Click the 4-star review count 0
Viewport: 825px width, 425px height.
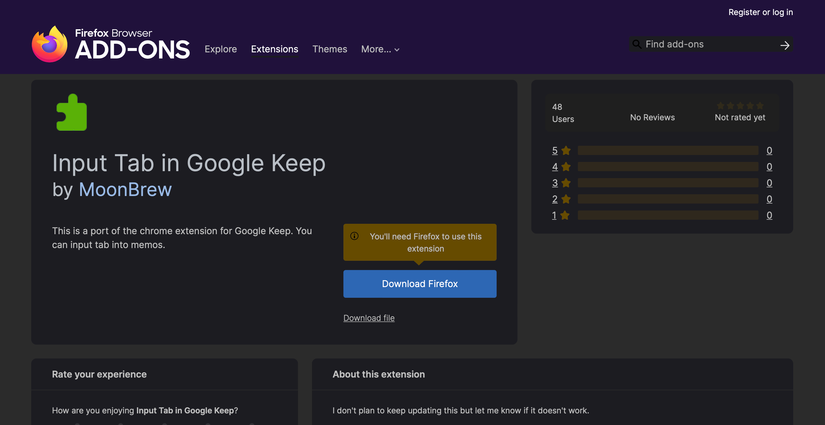pos(769,167)
